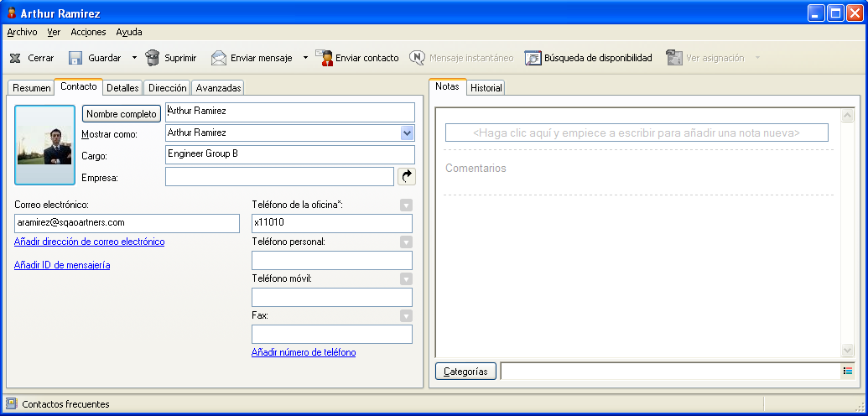Click the Cerrar toolbar icon
868x416 pixels.
tap(15, 58)
